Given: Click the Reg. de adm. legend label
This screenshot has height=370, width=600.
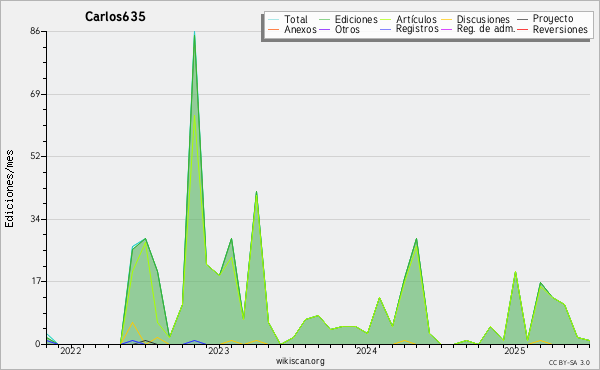Looking at the screenshot, I should pyautogui.click(x=486, y=29).
